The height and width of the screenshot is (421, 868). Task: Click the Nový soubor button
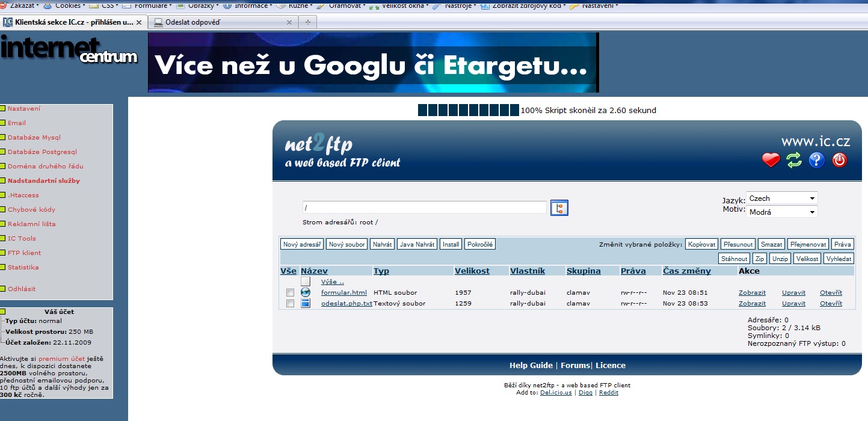point(347,244)
